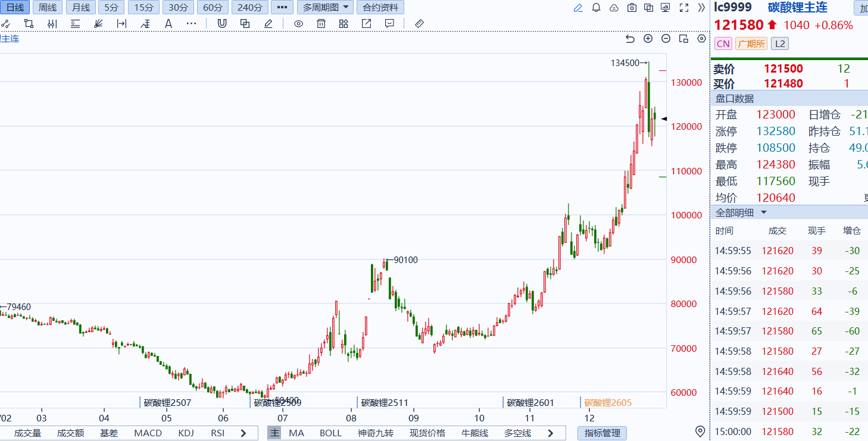
Task: Open the alert bell icon
Action: tap(596, 8)
